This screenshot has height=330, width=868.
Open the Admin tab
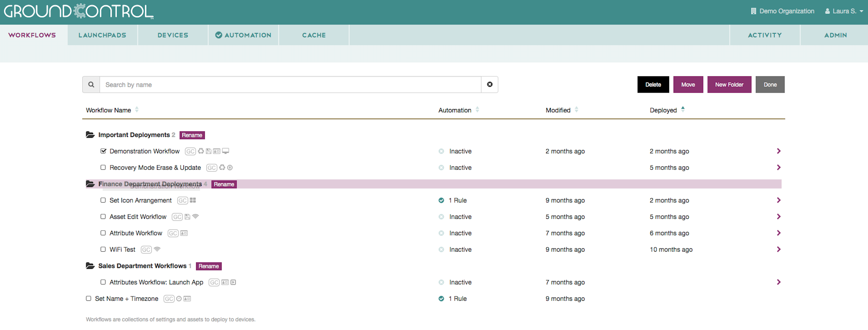835,35
